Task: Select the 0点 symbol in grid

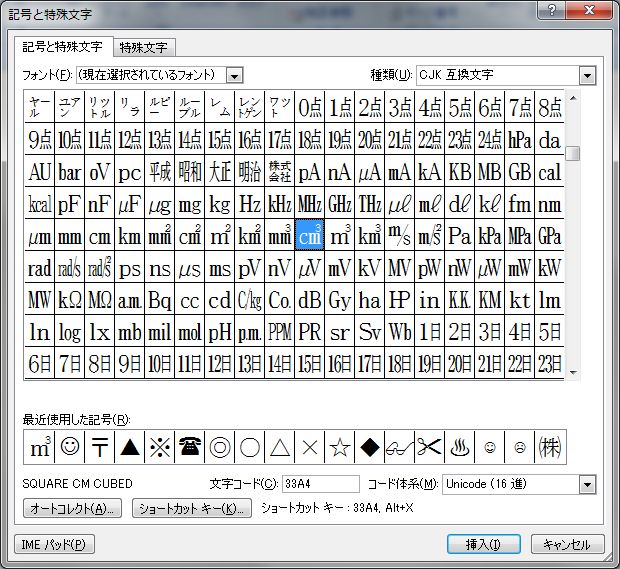Action: click(310, 107)
